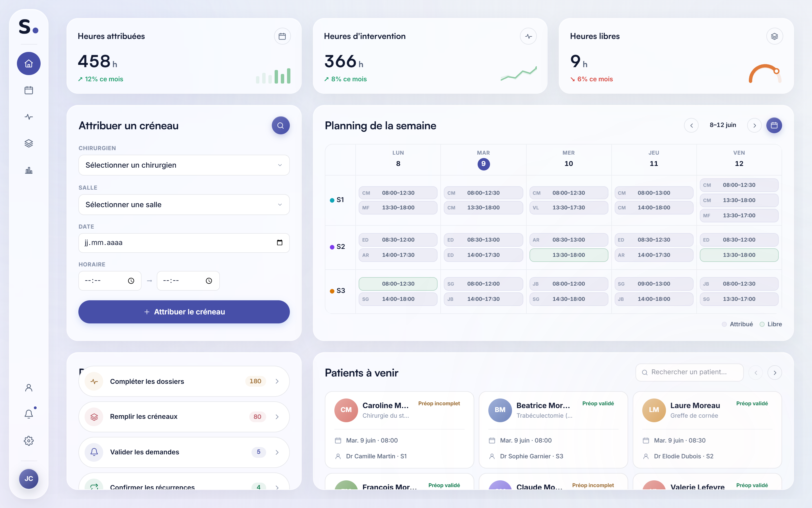Click the Libre legend entry
The height and width of the screenshot is (508, 812).
[x=771, y=324]
